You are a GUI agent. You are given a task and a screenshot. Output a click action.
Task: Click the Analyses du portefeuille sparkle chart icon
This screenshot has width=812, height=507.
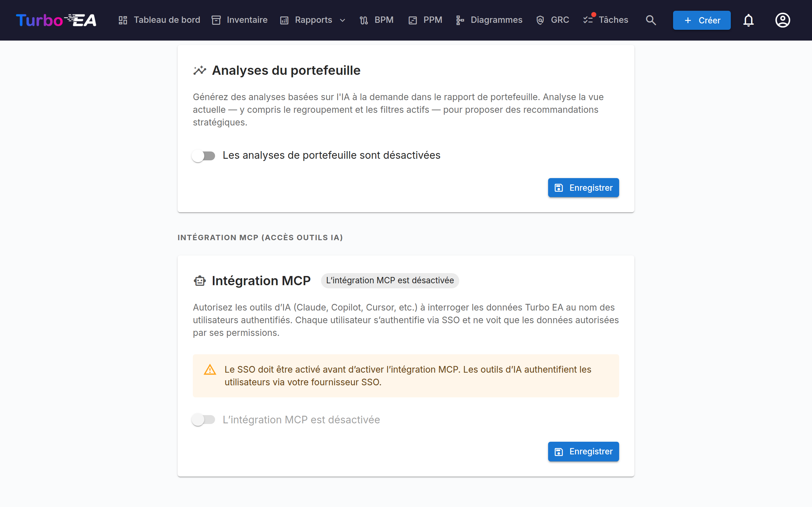pyautogui.click(x=200, y=70)
